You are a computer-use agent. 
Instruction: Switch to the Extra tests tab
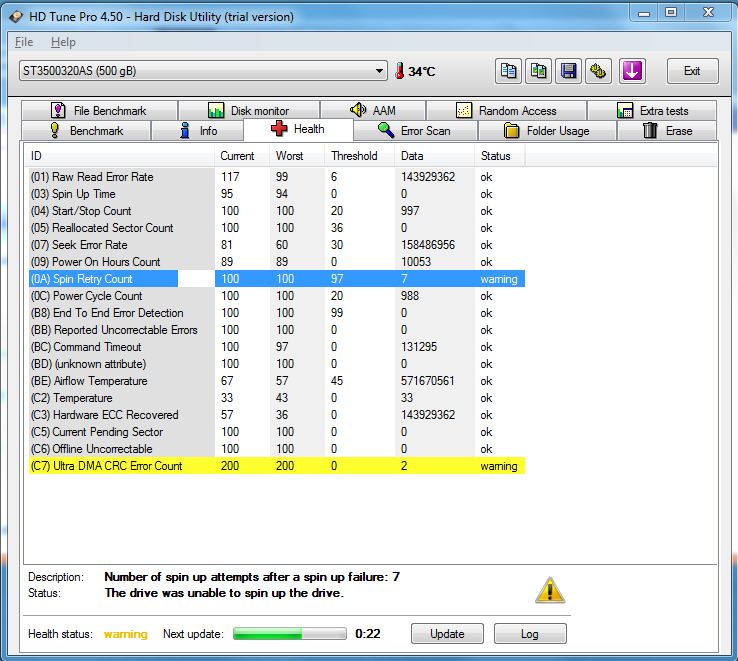coord(652,111)
